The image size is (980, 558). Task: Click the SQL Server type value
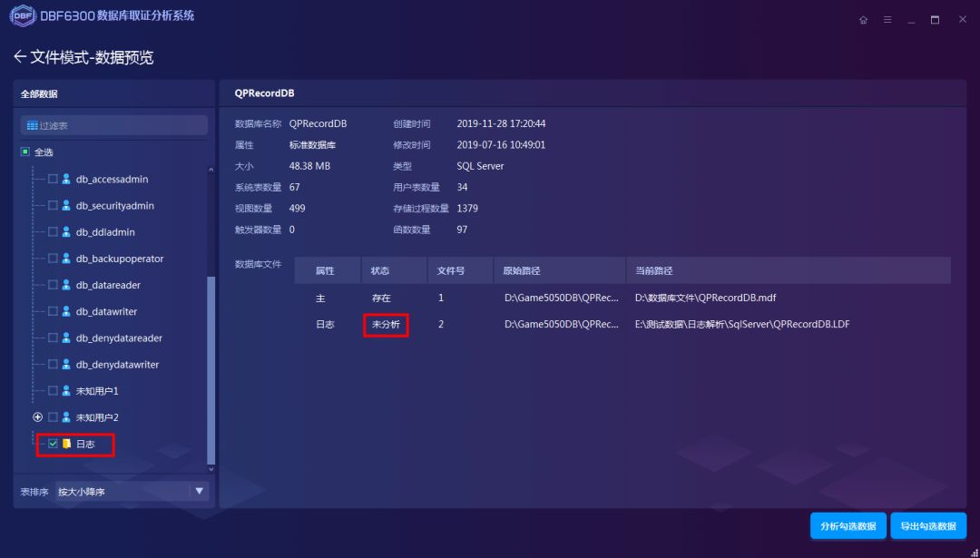point(481,166)
